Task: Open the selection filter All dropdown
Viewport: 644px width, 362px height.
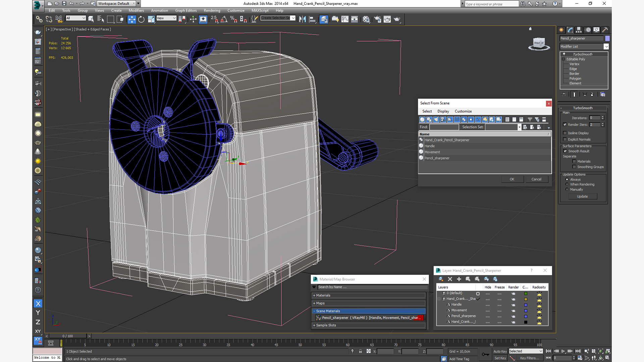Action: pos(76,18)
